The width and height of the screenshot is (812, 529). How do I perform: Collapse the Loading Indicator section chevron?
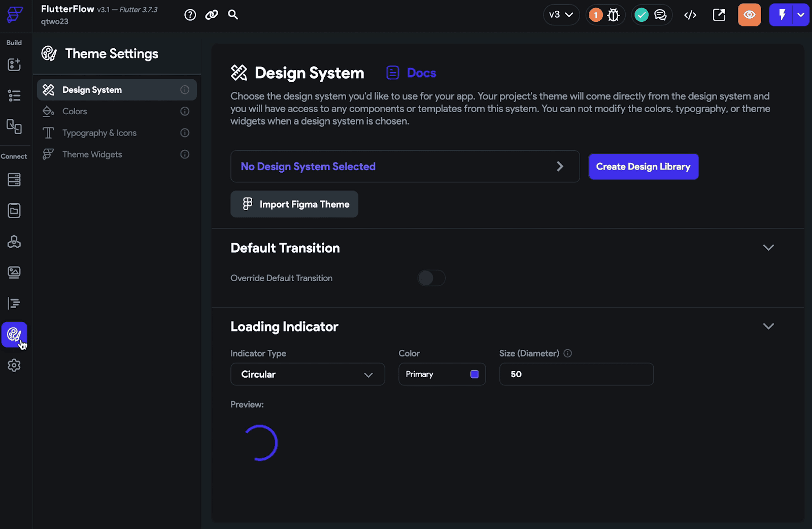[x=768, y=326]
